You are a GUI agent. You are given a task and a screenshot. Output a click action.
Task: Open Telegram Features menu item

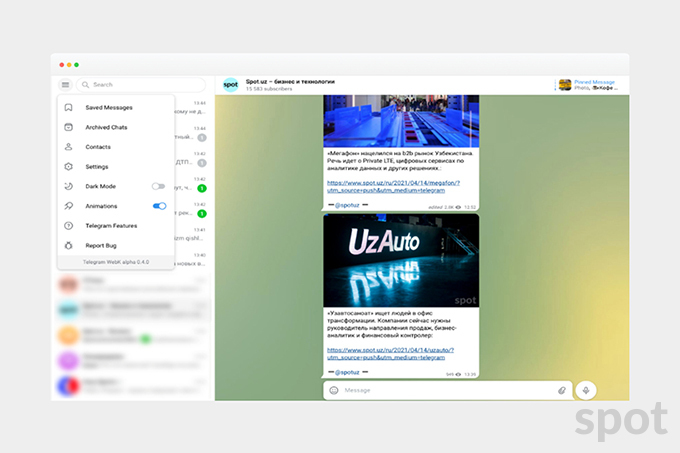point(116,226)
